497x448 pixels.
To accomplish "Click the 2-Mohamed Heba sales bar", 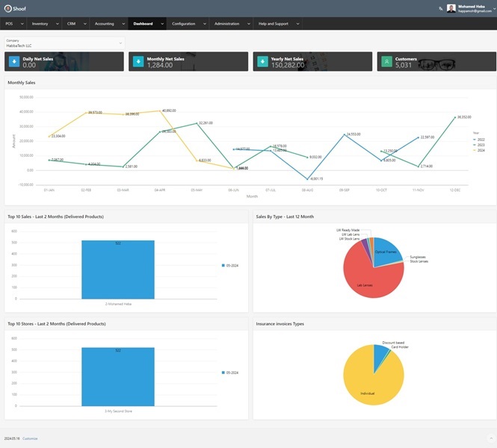I will click(118, 270).
